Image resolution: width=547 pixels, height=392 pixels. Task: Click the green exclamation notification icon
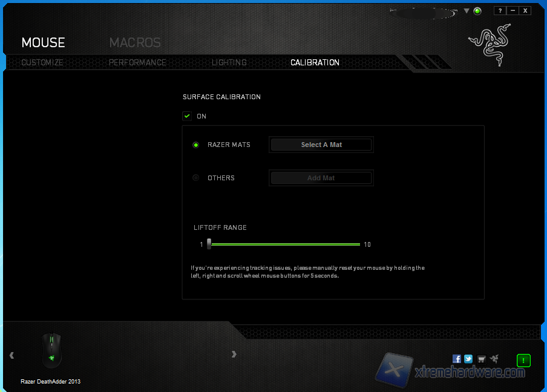(x=523, y=361)
